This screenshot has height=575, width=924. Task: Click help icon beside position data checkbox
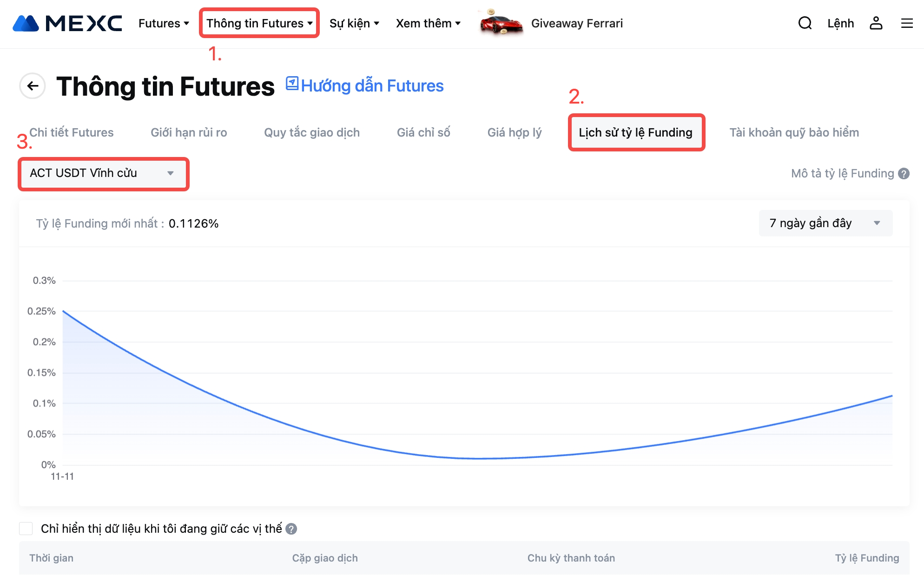tap(291, 529)
